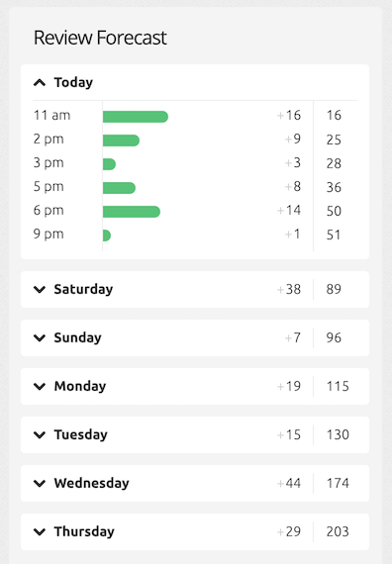Select the 6 pm green review bar

[x=132, y=212]
